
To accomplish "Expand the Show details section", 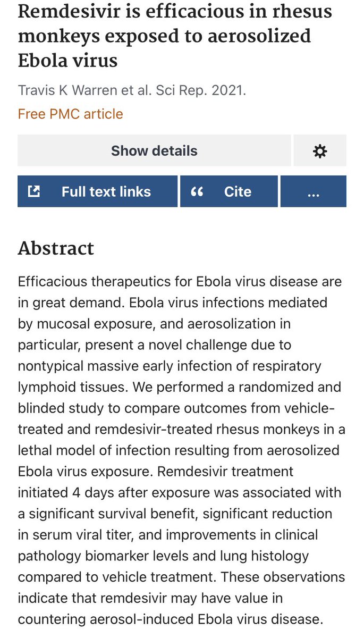I will [154, 151].
